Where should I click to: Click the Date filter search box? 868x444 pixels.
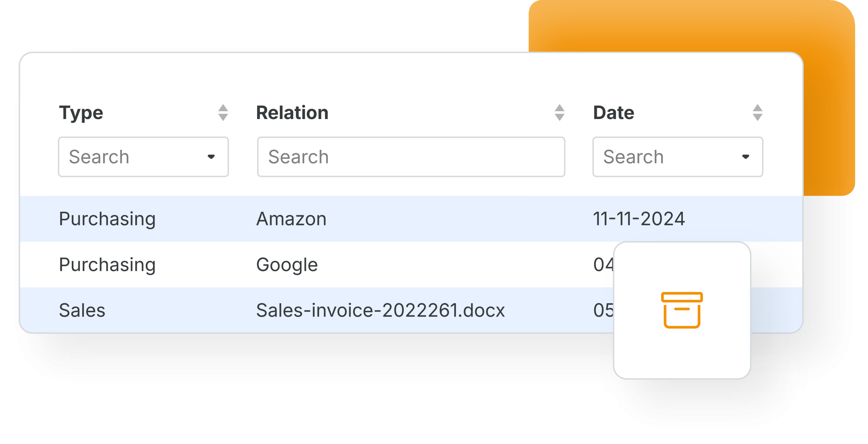[x=678, y=157]
